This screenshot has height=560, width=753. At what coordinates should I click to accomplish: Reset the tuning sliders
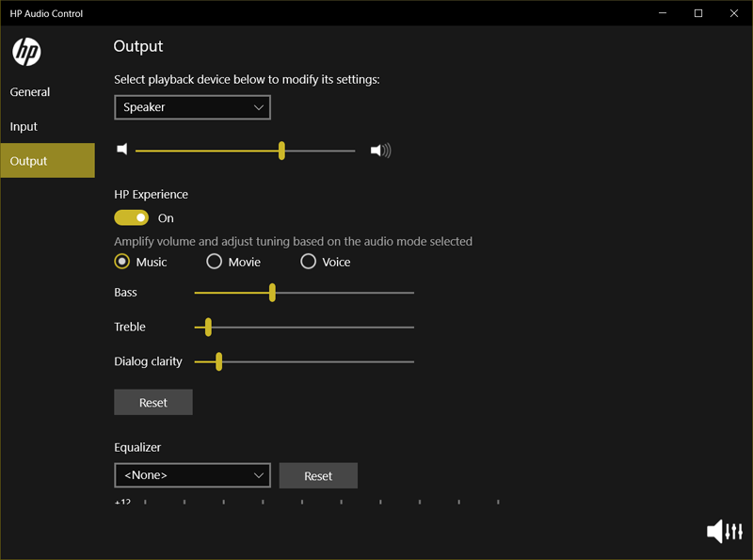click(x=152, y=402)
